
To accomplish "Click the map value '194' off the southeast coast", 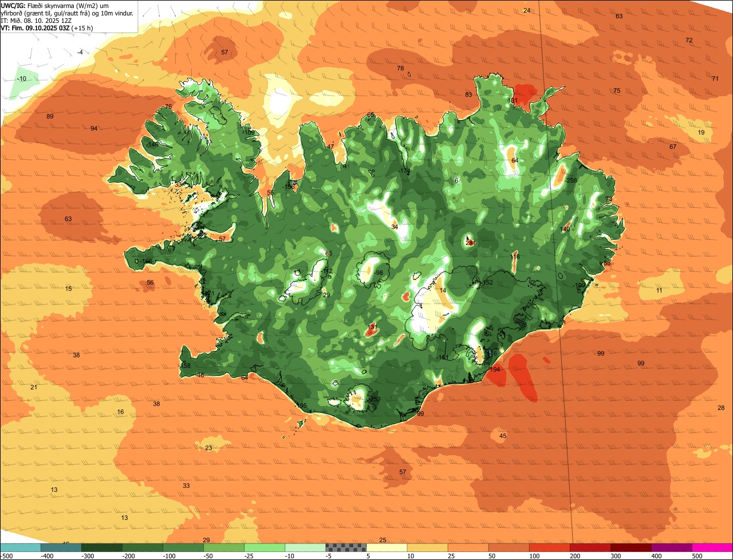I will click(495, 369).
